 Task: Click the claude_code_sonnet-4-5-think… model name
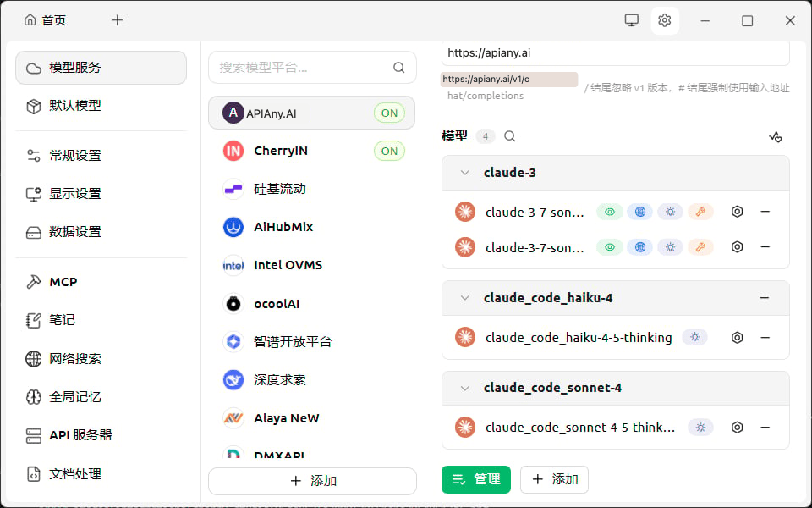tap(580, 427)
